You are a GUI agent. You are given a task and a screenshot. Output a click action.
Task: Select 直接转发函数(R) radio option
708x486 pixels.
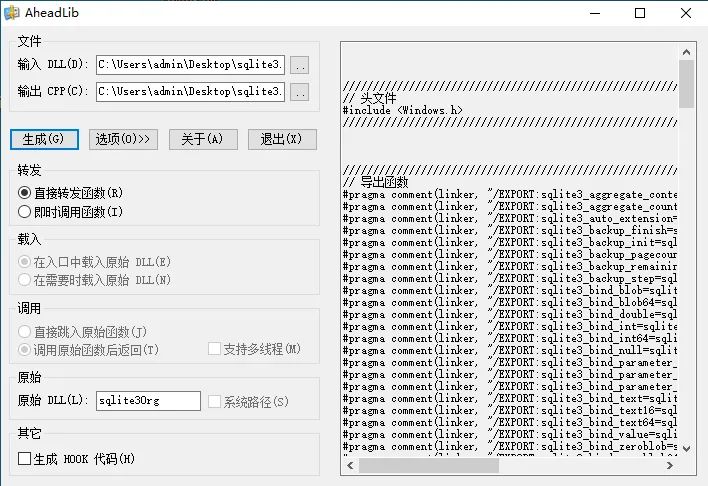click(x=70, y=193)
